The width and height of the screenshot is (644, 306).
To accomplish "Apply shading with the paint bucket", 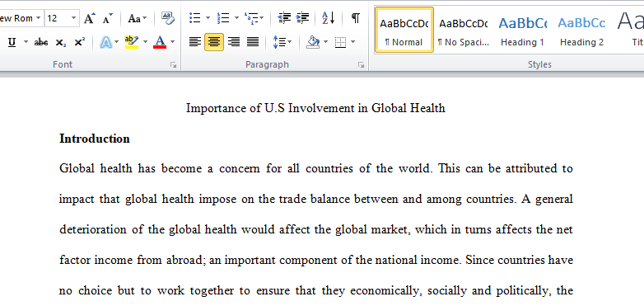I will (314, 42).
